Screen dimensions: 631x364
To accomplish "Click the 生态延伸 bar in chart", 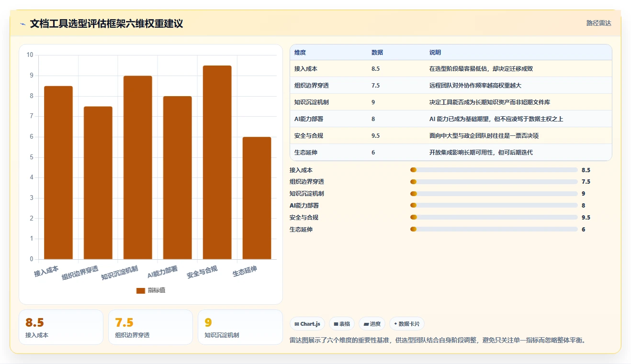I will [257, 198].
